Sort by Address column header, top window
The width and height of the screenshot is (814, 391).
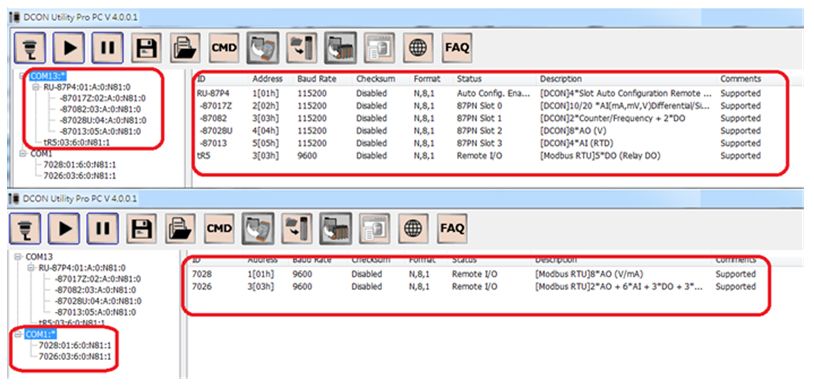(267, 79)
